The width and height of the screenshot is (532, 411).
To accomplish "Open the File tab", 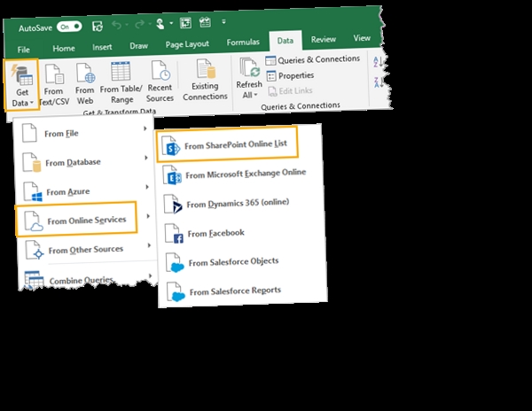I will (x=23, y=50).
